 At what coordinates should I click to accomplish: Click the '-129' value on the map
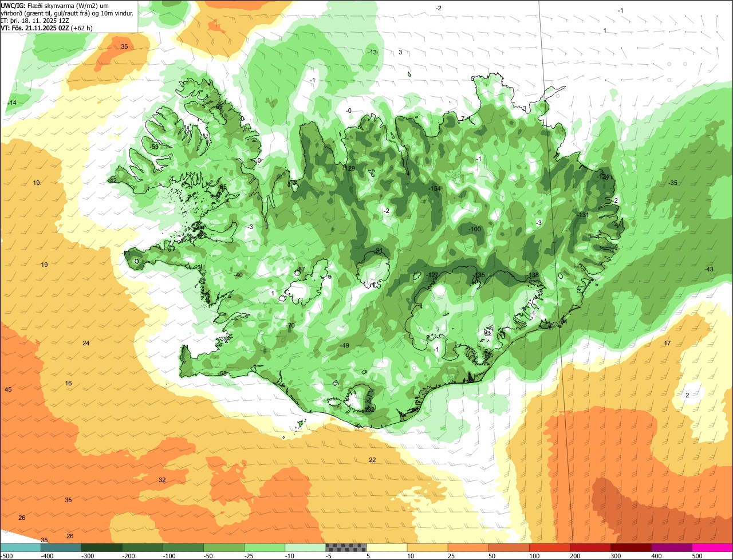(x=350, y=168)
